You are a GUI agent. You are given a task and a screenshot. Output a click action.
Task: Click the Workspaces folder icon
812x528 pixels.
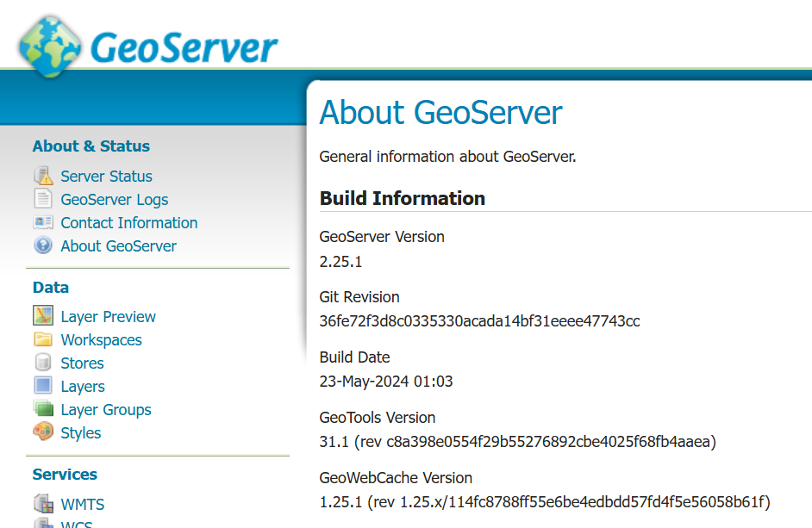point(43,340)
